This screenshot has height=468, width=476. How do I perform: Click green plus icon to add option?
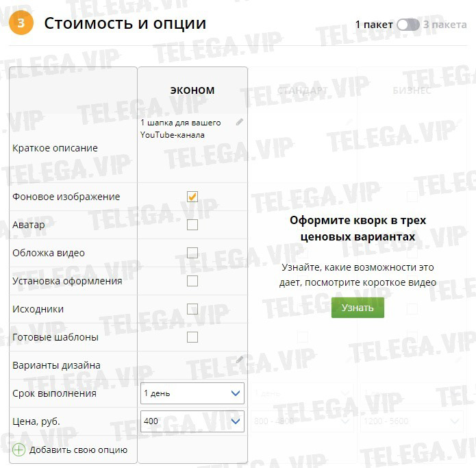pyautogui.click(x=18, y=450)
